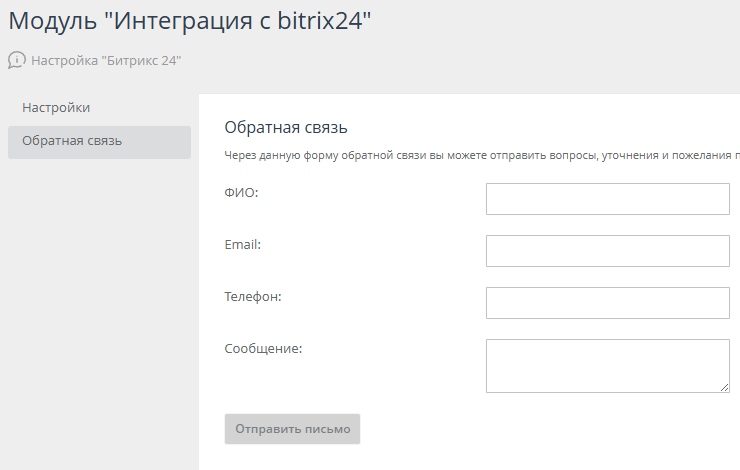Click into the Email text field

click(607, 251)
